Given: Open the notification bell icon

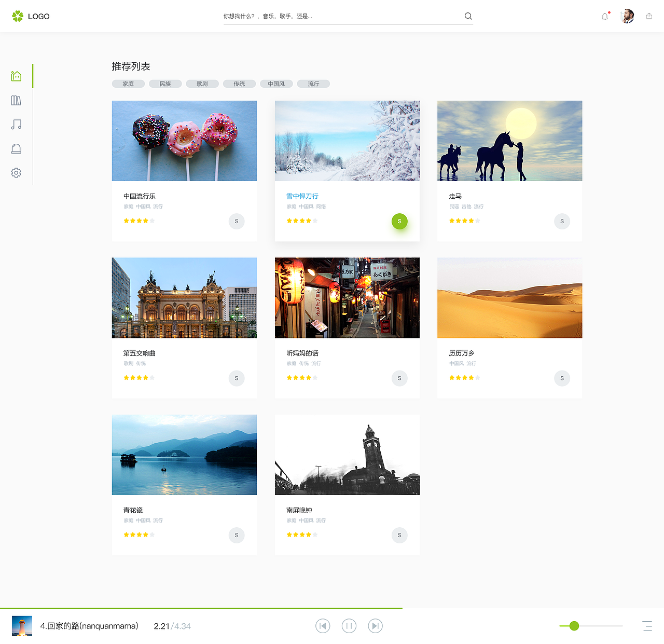Looking at the screenshot, I should [x=604, y=16].
